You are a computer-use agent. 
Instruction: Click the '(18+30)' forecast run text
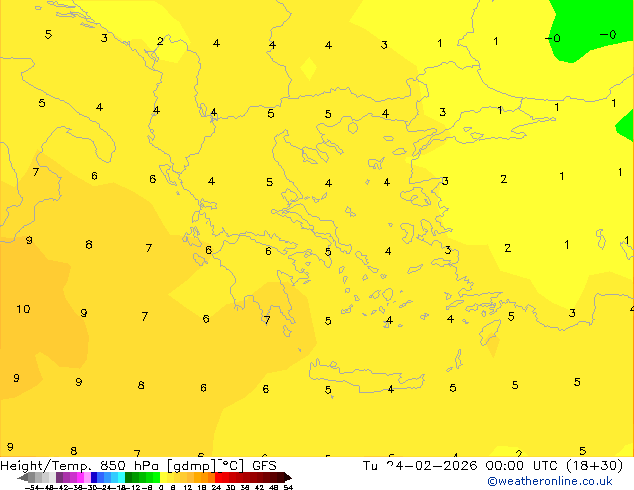[595, 466]
